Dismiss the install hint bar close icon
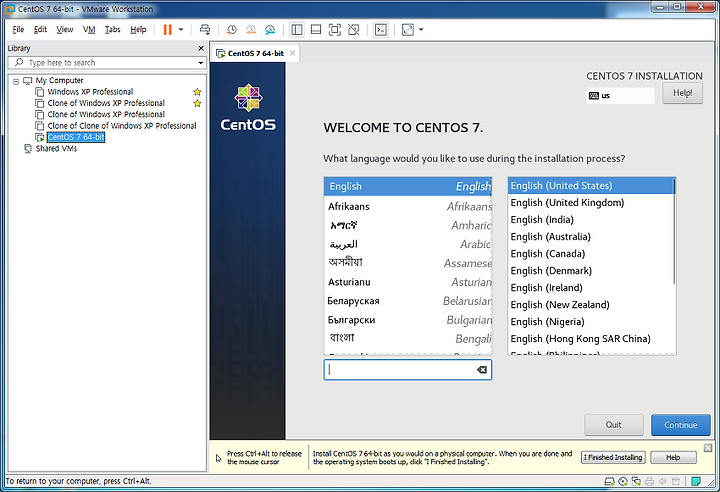720x492 pixels. point(708,447)
